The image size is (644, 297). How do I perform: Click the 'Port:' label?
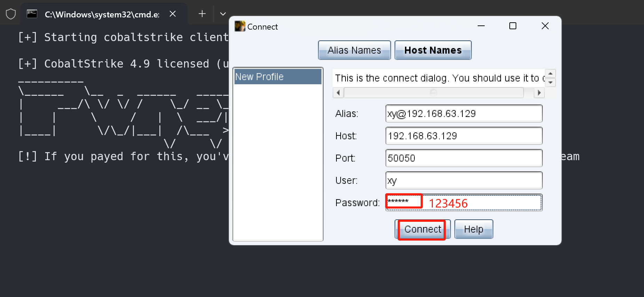click(x=345, y=158)
